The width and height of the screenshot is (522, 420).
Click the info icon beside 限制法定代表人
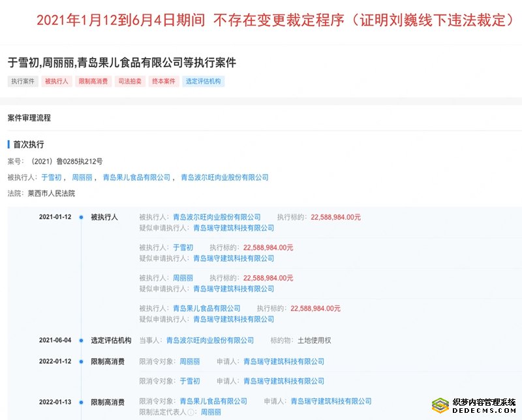coord(191,412)
